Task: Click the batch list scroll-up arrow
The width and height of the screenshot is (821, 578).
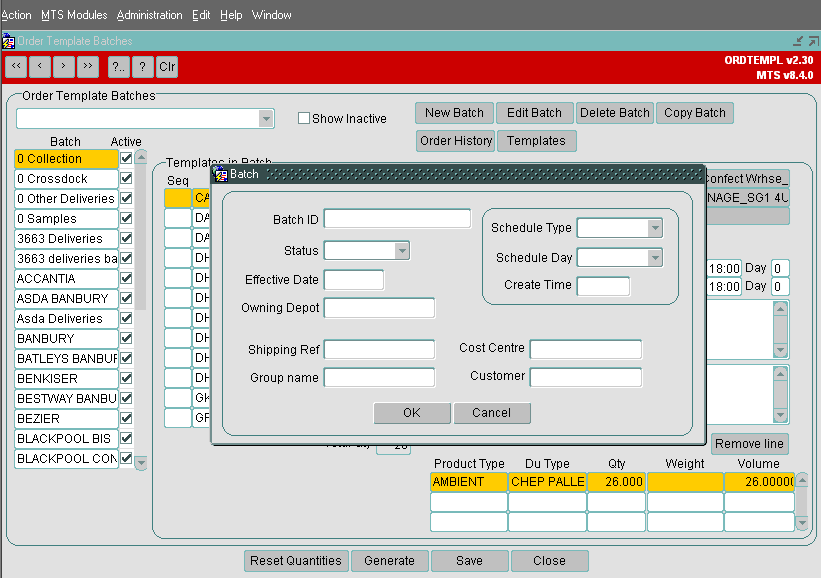Action: click(141, 157)
